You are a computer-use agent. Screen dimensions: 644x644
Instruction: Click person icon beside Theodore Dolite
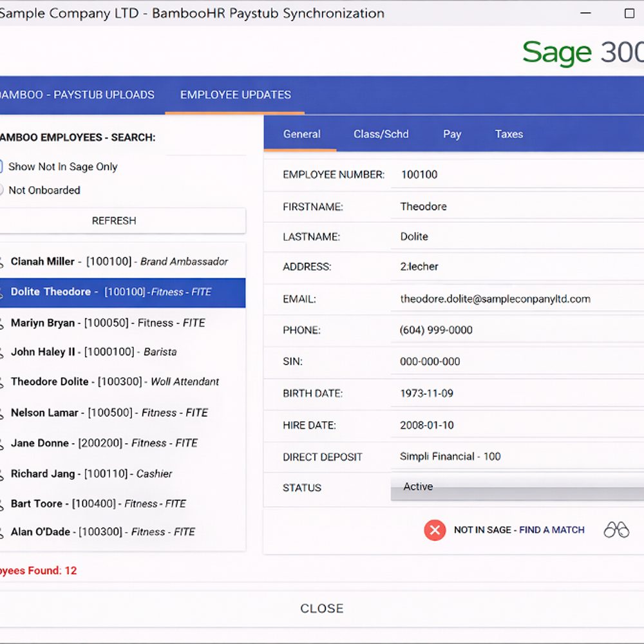point(2,383)
